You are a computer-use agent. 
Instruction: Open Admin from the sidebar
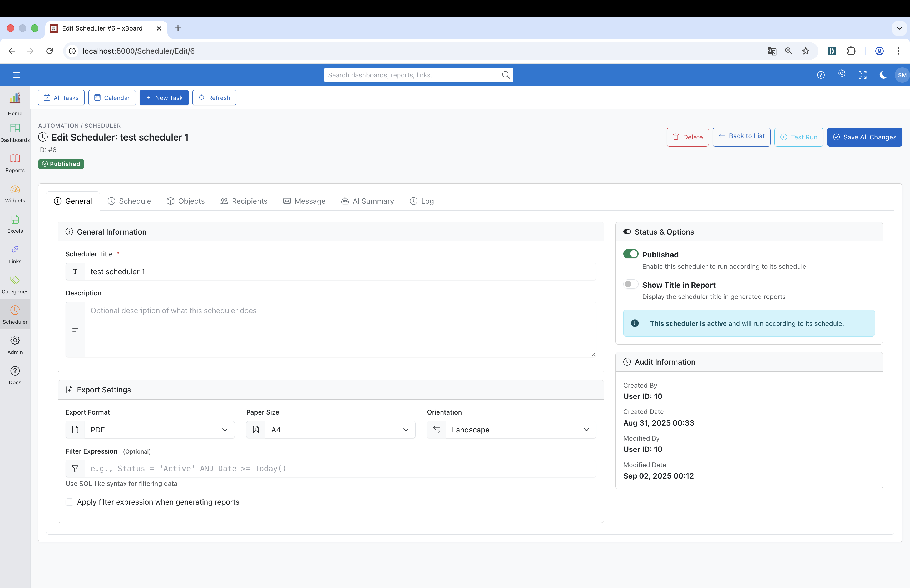coord(15,345)
